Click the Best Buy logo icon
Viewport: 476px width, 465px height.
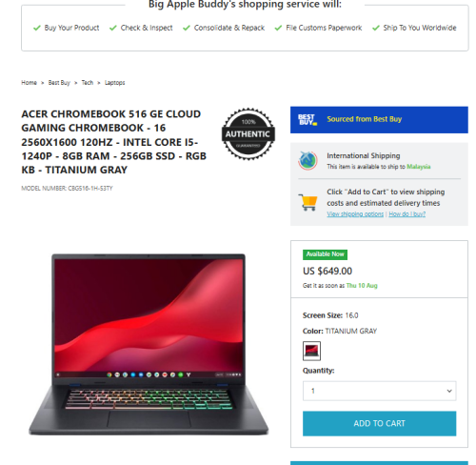pos(307,119)
